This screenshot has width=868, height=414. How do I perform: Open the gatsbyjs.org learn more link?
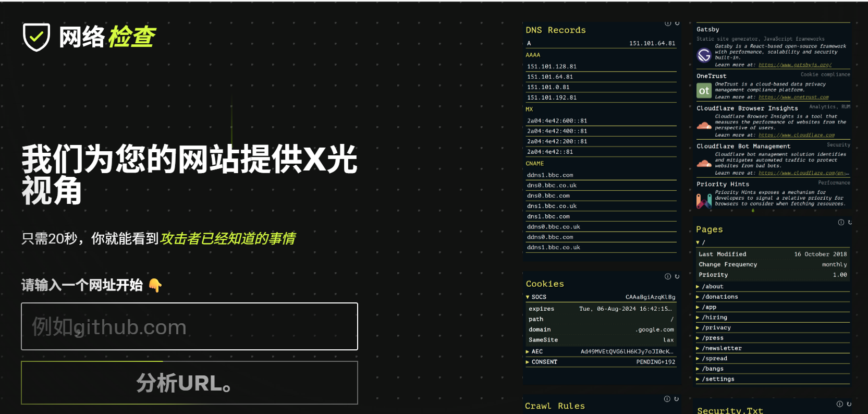tap(795, 65)
